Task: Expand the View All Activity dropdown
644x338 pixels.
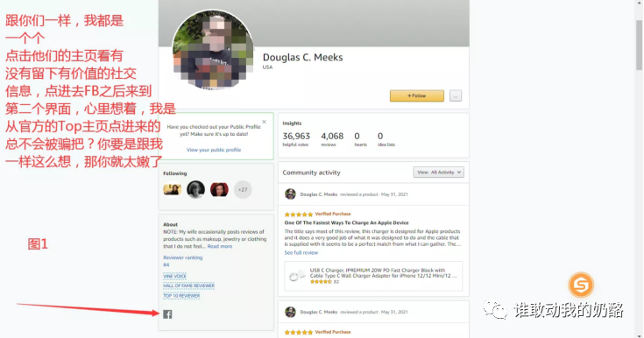Action: coord(439,173)
